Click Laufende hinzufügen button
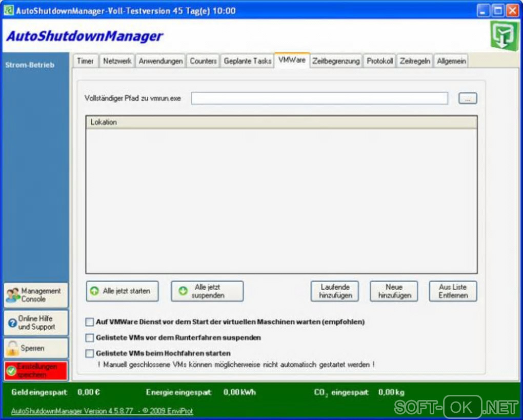 coord(335,291)
